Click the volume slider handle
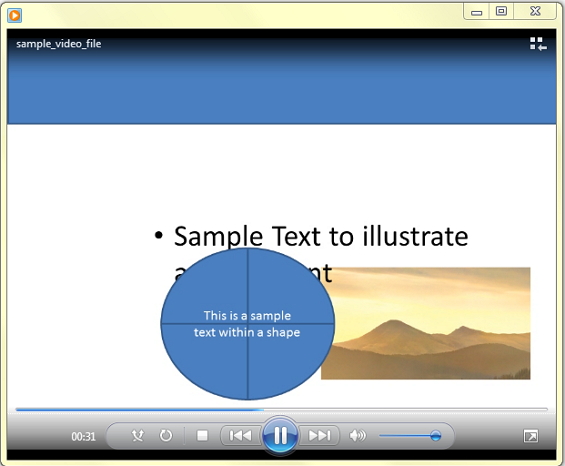The height and width of the screenshot is (466, 565). [435, 436]
